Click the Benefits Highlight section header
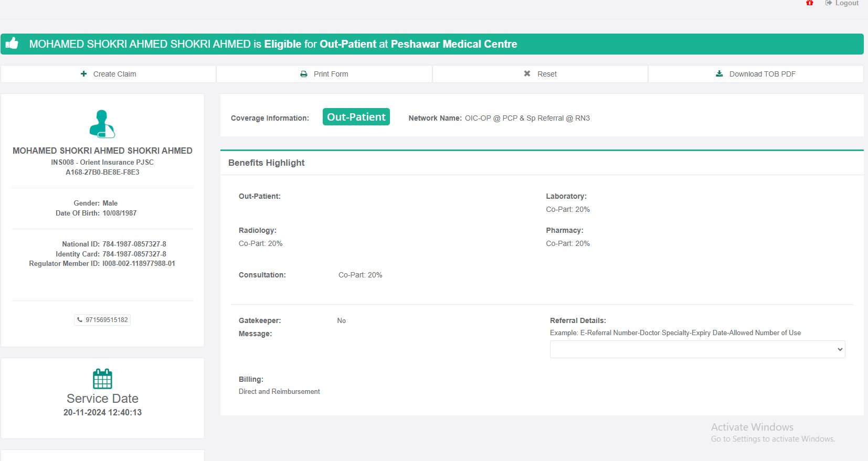The height and width of the screenshot is (461, 868). (267, 163)
